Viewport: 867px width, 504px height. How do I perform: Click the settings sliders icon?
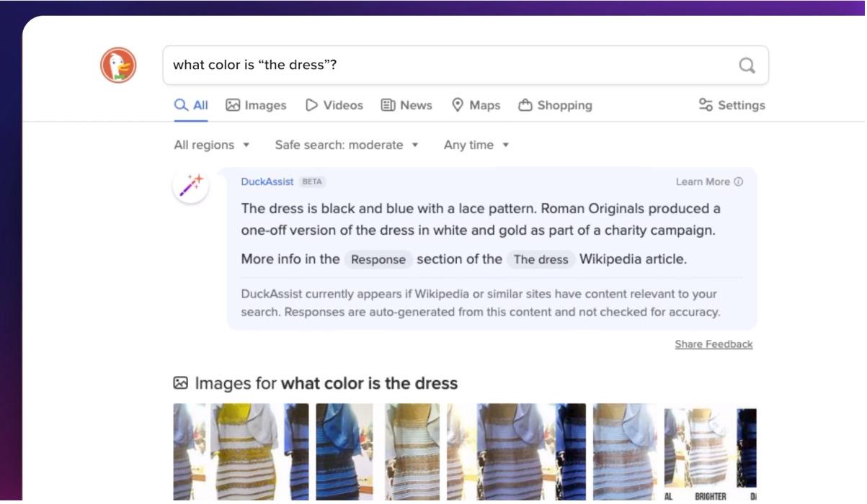coord(706,105)
